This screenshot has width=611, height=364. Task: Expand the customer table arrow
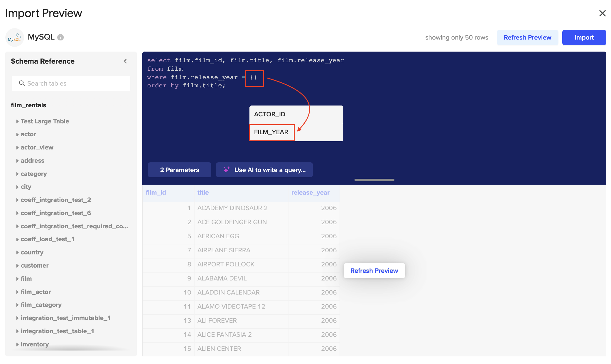(18, 266)
